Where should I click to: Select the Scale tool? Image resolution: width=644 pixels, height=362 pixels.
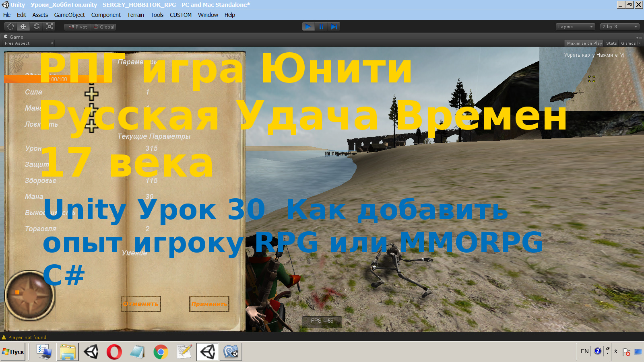point(50,27)
